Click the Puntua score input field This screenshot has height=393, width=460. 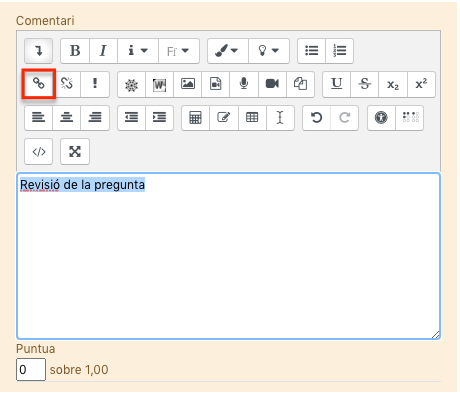[31, 369]
